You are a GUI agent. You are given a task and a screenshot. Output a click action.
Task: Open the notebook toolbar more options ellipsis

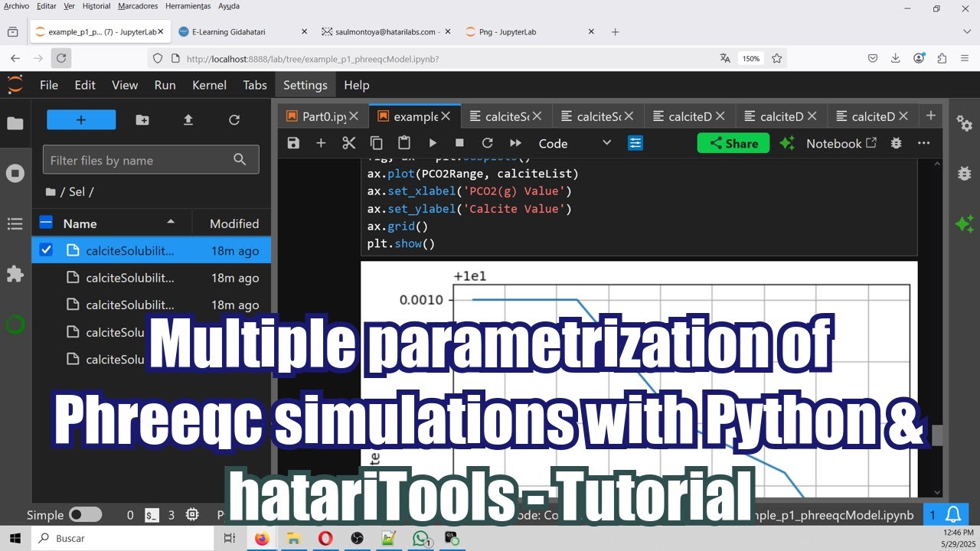tap(924, 143)
